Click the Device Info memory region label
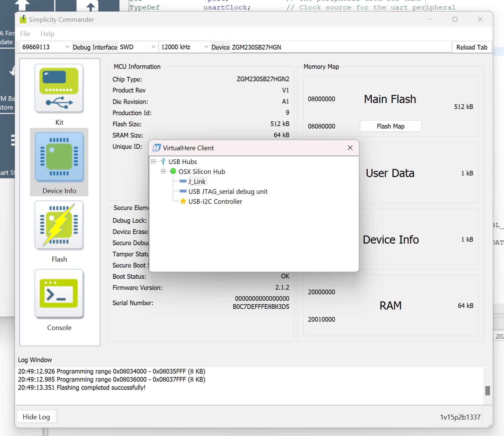Screen dimensions: 504x436 point(391,240)
